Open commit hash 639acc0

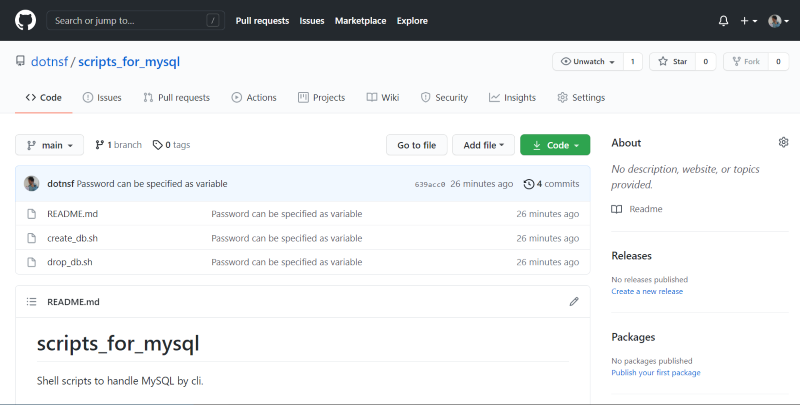click(x=430, y=184)
